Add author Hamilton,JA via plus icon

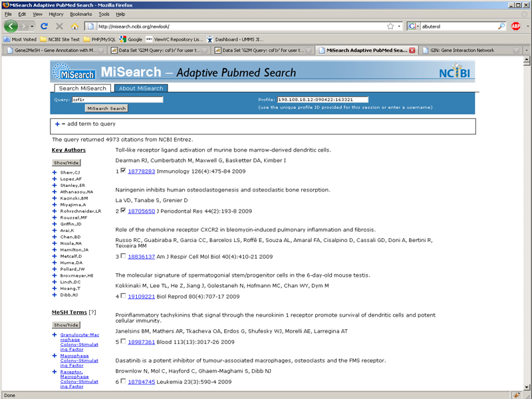click(55, 250)
